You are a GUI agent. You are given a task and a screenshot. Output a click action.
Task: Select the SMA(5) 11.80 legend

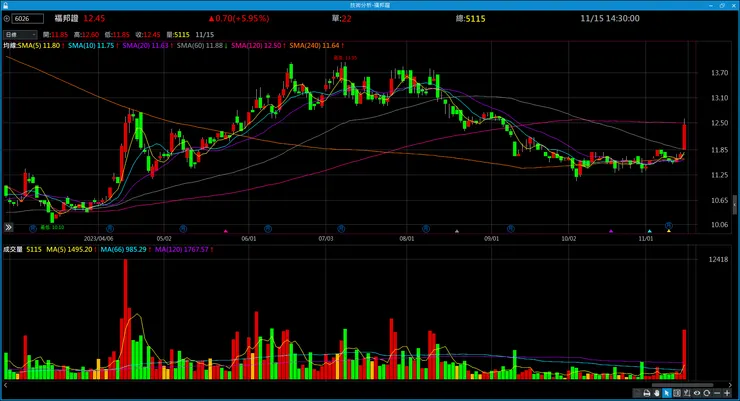[x=41, y=46]
